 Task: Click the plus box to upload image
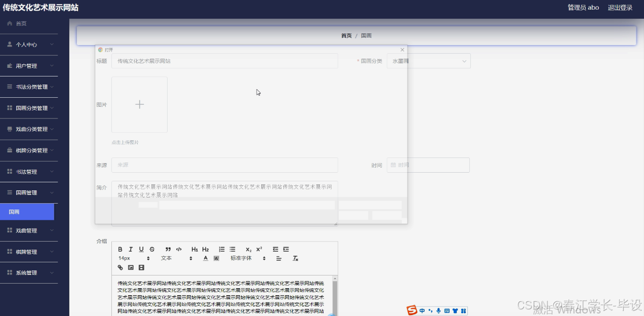(139, 104)
